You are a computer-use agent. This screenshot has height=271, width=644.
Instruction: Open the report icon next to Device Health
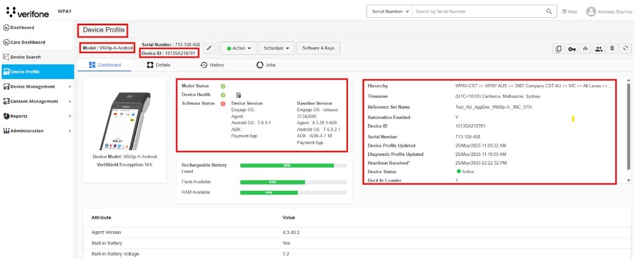[239, 95]
